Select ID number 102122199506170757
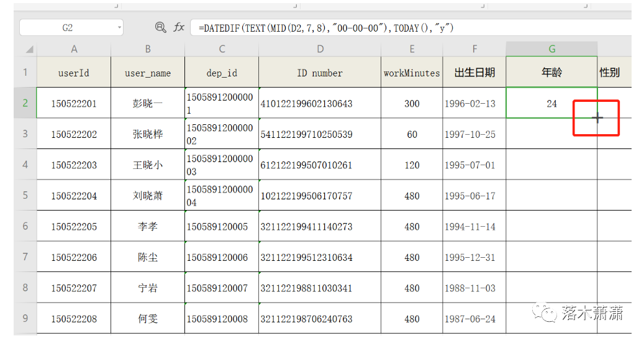This screenshot has width=644, height=341. coord(320,196)
